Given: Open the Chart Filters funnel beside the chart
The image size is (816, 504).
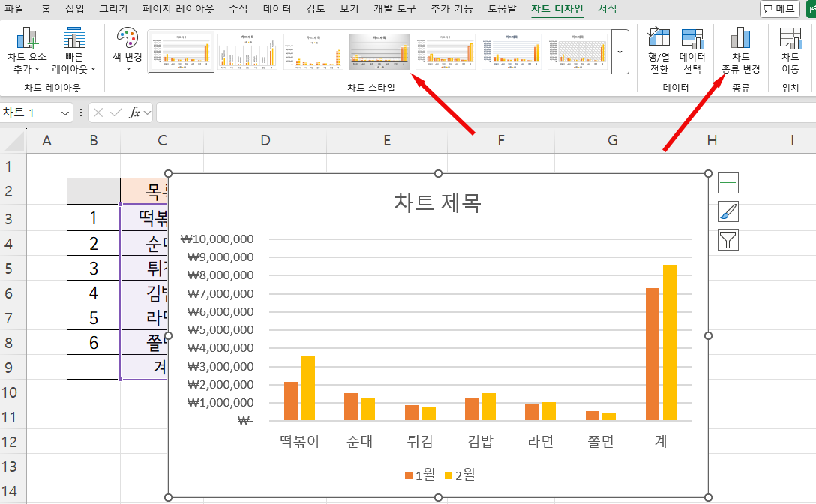Looking at the screenshot, I should pyautogui.click(x=727, y=239).
